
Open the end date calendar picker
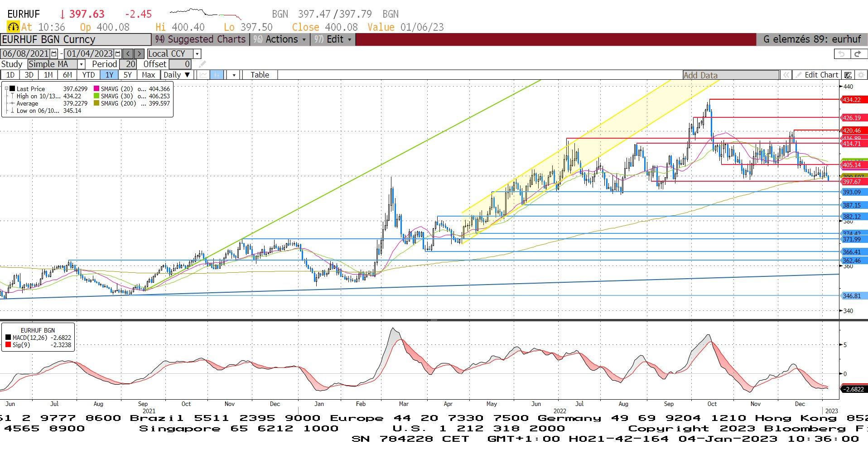pyautogui.click(x=118, y=53)
